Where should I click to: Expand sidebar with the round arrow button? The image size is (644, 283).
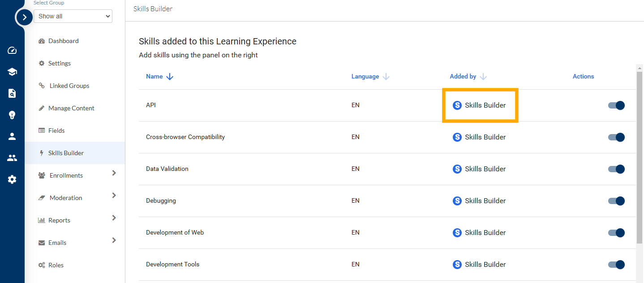(x=24, y=17)
